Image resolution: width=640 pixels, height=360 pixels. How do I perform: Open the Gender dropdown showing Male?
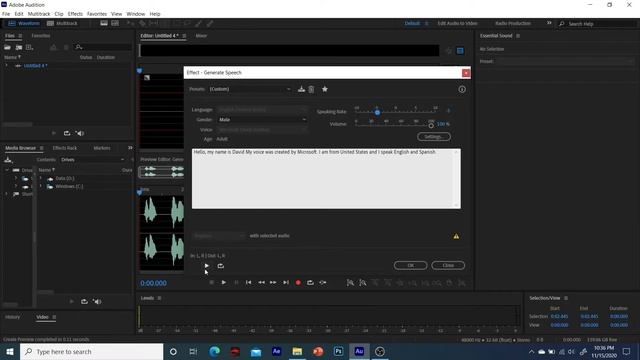point(262,120)
